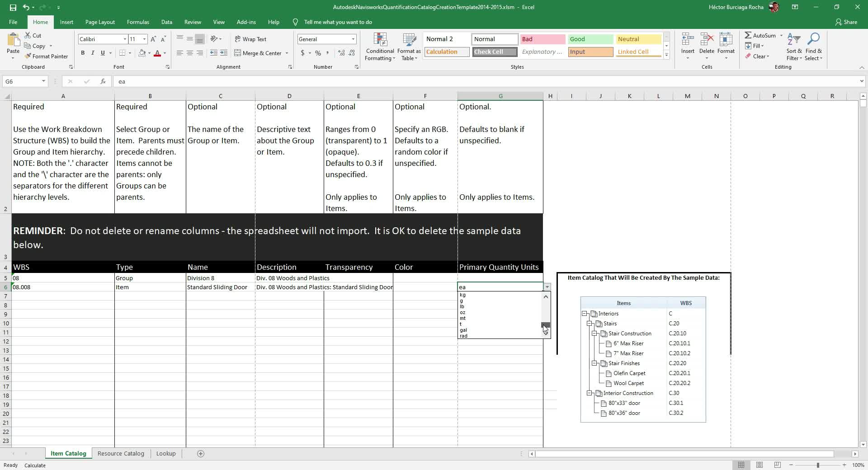Viewport: 868px width, 470px height.
Task: Click the G6 validation dropdown arrow
Action: point(547,287)
